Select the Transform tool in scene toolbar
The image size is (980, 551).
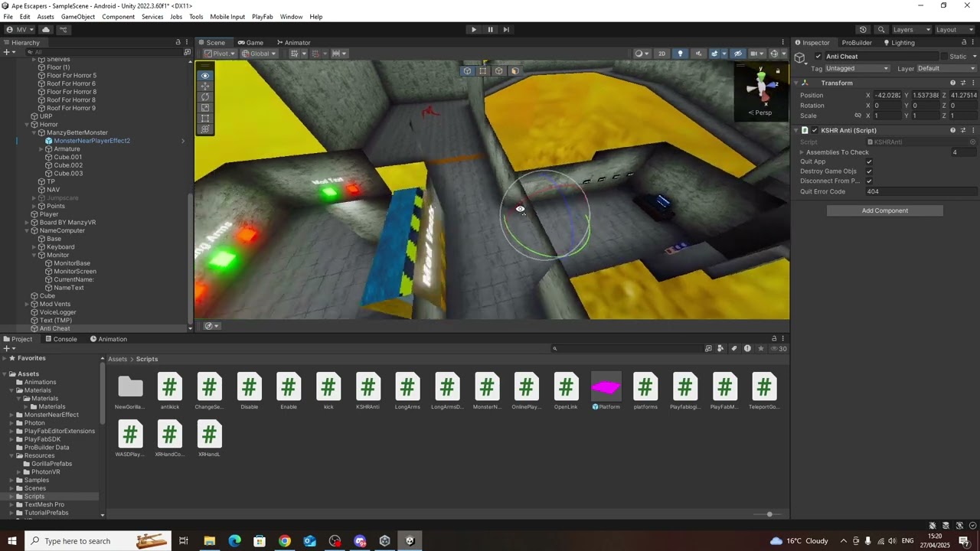(204, 129)
